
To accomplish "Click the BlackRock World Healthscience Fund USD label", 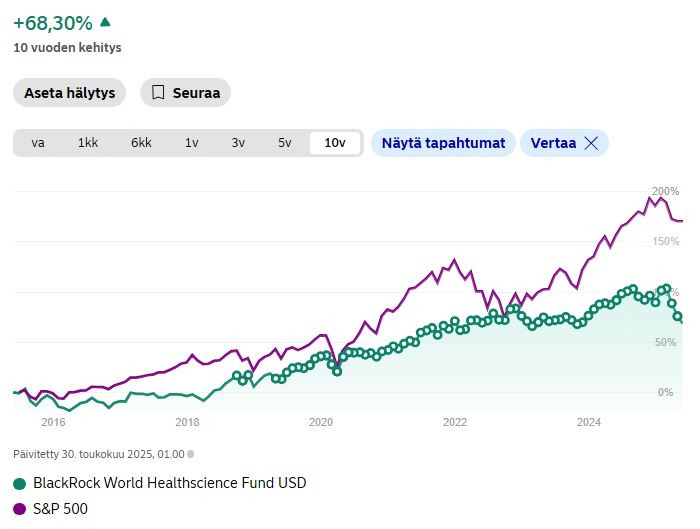I will tap(170, 483).
